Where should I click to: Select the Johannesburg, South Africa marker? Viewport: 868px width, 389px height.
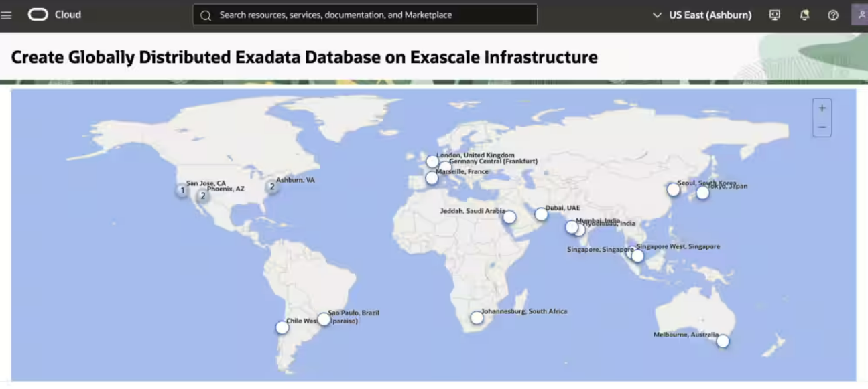477,318
